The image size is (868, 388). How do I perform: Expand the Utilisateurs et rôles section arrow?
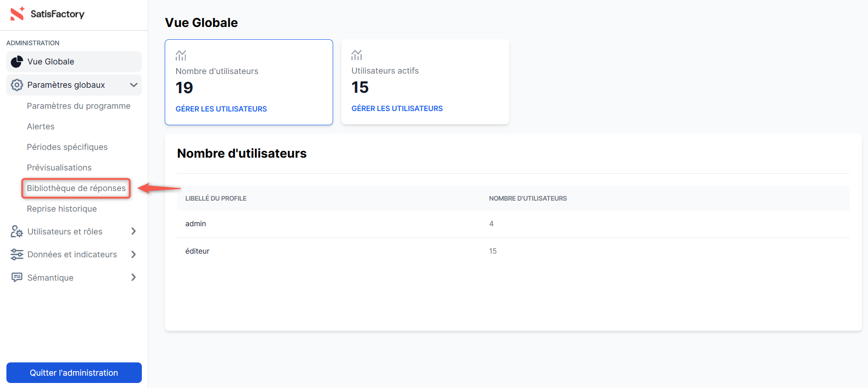pos(134,231)
